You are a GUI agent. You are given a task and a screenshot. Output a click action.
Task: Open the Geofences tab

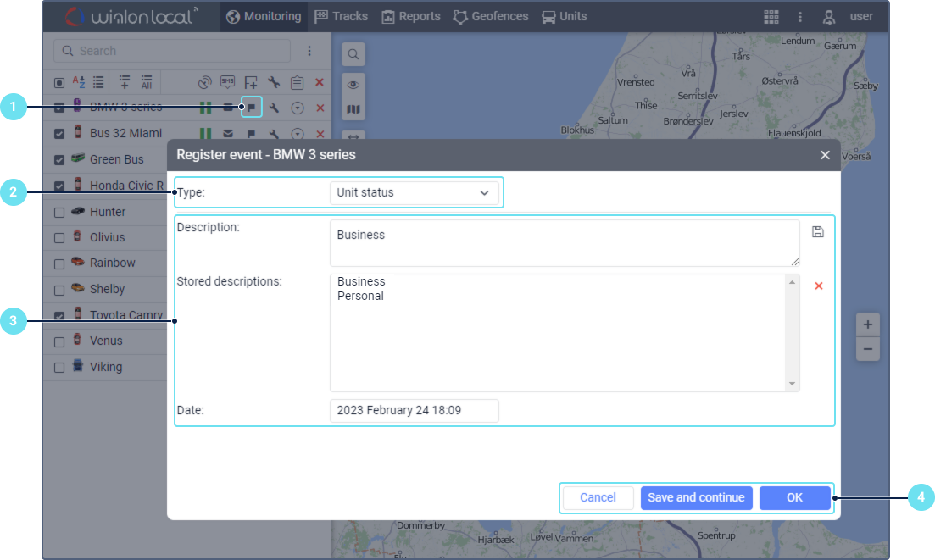pyautogui.click(x=491, y=16)
